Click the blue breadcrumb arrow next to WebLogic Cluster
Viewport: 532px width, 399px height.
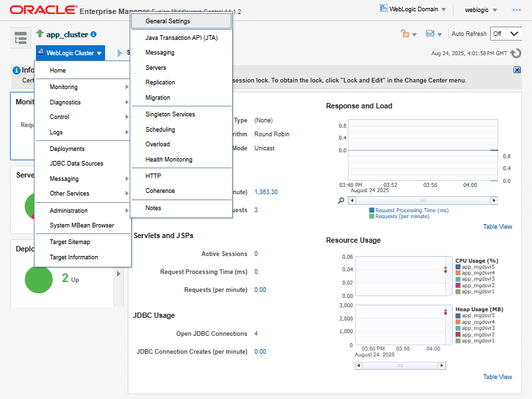pos(120,53)
